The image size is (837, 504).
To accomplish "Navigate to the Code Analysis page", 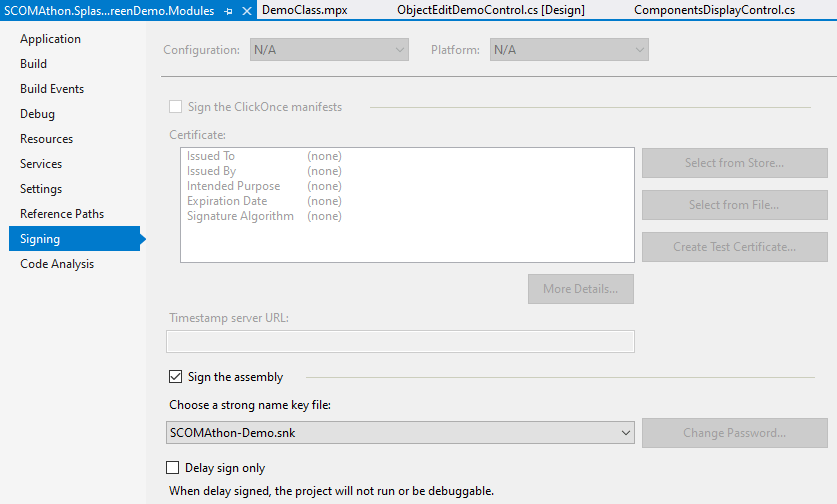I will click(x=57, y=264).
